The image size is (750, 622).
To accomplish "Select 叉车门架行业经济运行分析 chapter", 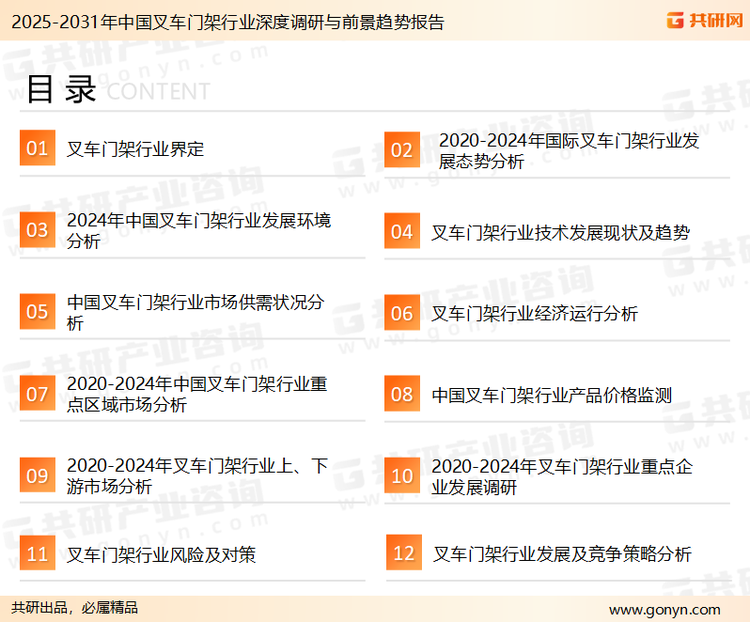I will pyautogui.click(x=534, y=313).
